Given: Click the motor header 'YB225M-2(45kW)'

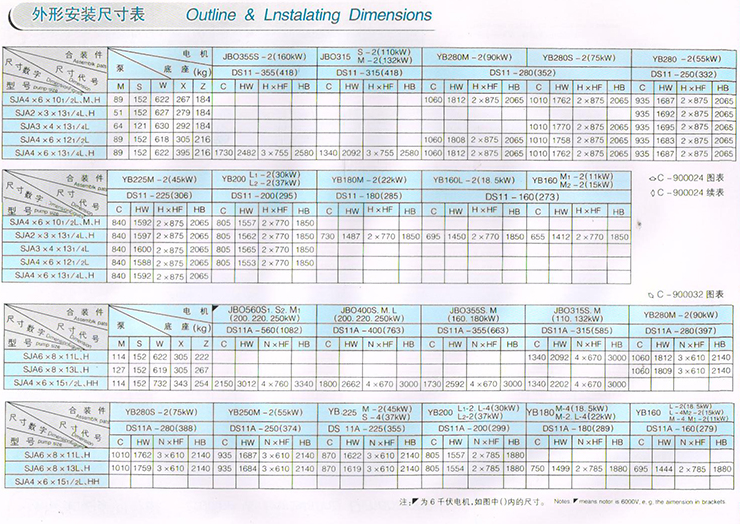Looking at the screenshot, I should click(159, 179).
